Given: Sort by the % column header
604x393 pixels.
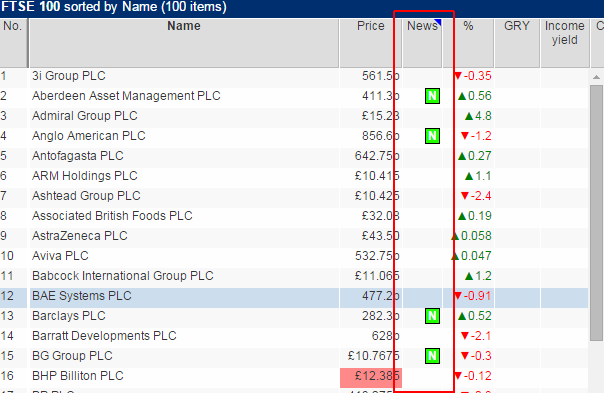Looking at the screenshot, I should (468, 43).
